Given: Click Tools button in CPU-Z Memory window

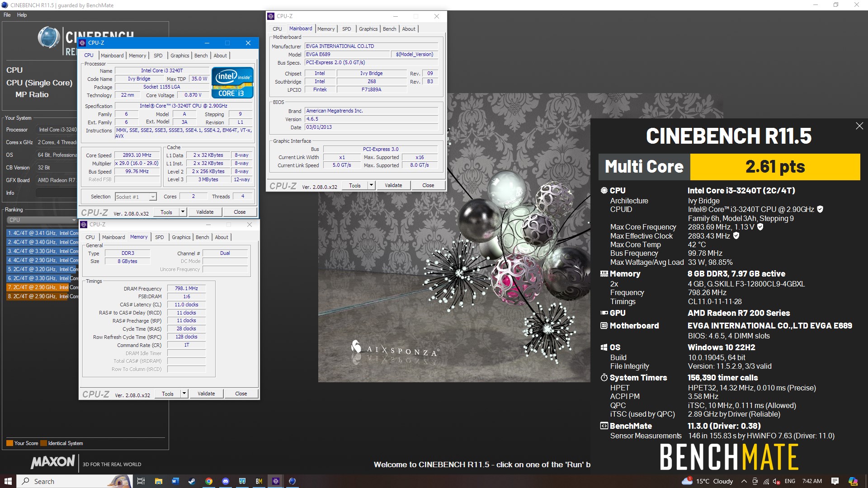Looking at the screenshot, I should tap(168, 394).
